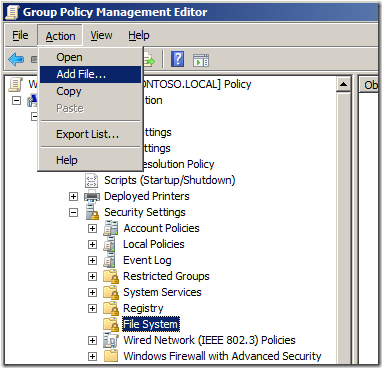Select Security Settings tree item
The height and width of the screenshot is (368, 382).
145,212
